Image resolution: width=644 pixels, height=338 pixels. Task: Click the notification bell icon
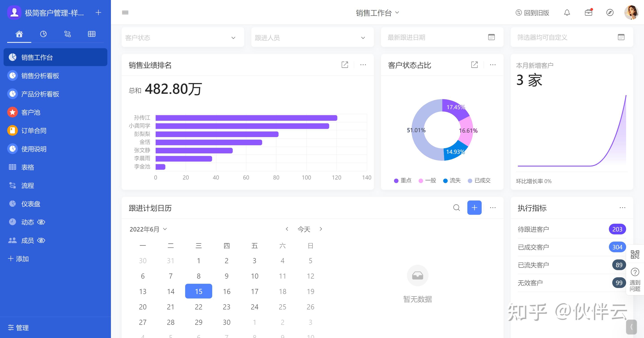pyautogui.click(x=567, y=13)
